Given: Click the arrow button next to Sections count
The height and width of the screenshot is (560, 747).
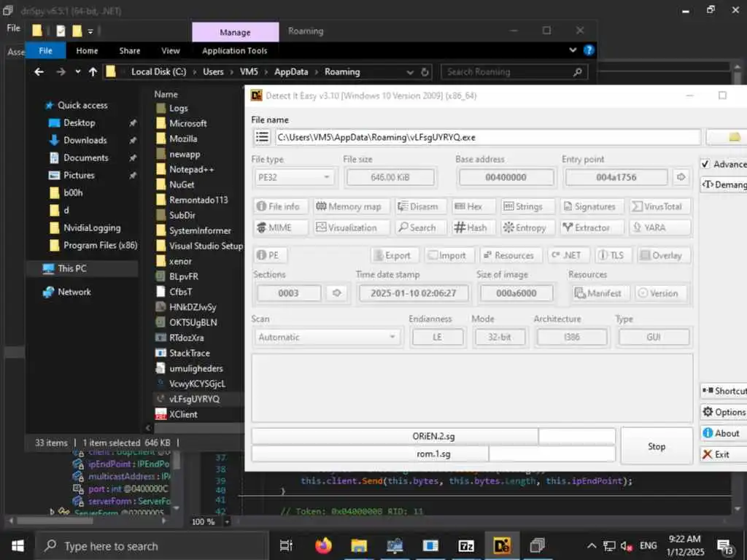Looking at the screenshot, I should click(337, 293).
